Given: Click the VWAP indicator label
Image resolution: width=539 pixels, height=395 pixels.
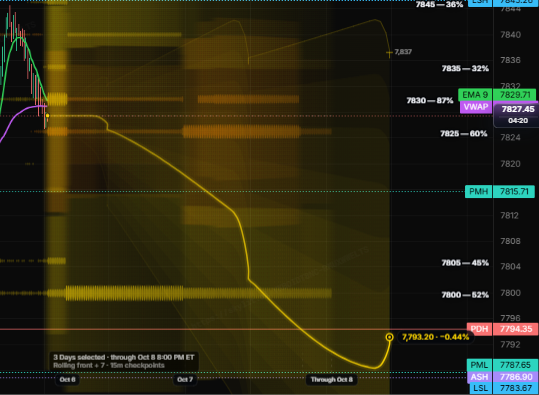Looking at the screenshot, I should (476, 107).
